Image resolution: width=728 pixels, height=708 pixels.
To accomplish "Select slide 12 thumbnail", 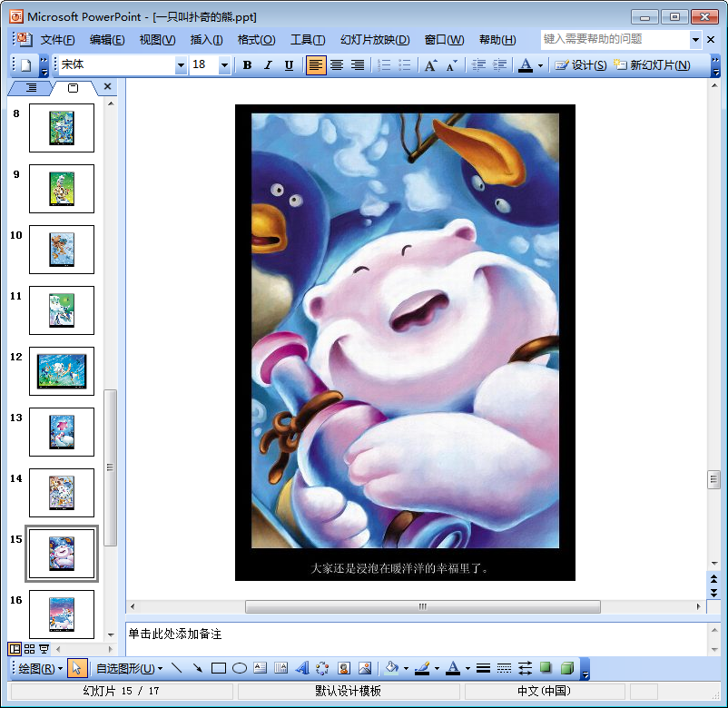I will click(x=62, y=371).
